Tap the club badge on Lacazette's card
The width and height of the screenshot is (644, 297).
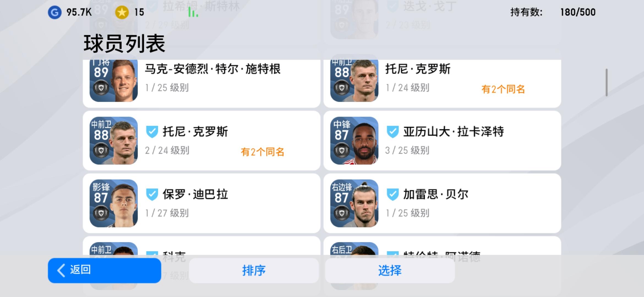(342, 150)
